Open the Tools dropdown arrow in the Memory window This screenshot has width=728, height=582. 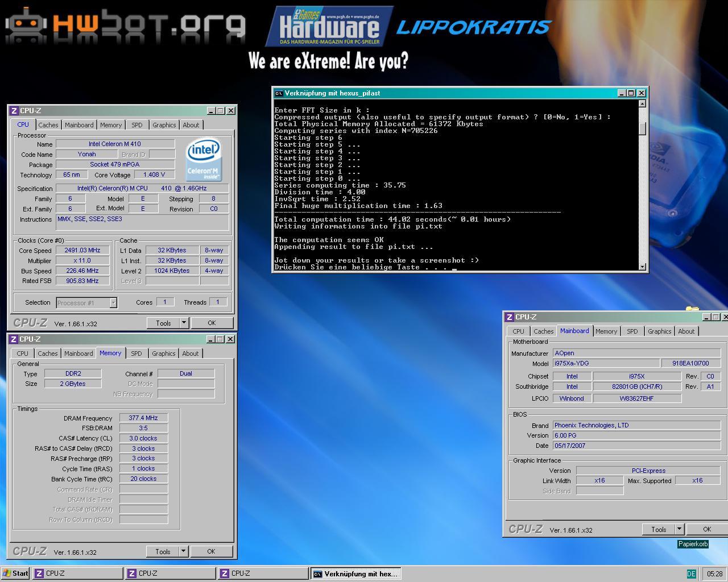(183, 551)
